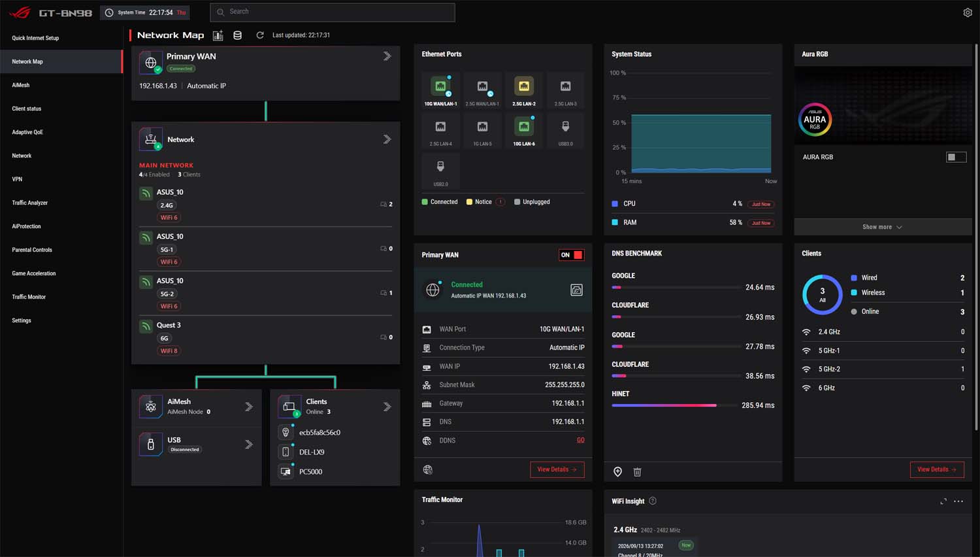
Task: Select the ASUS_10 2.4G network row
Action: [x=266, y=205]
